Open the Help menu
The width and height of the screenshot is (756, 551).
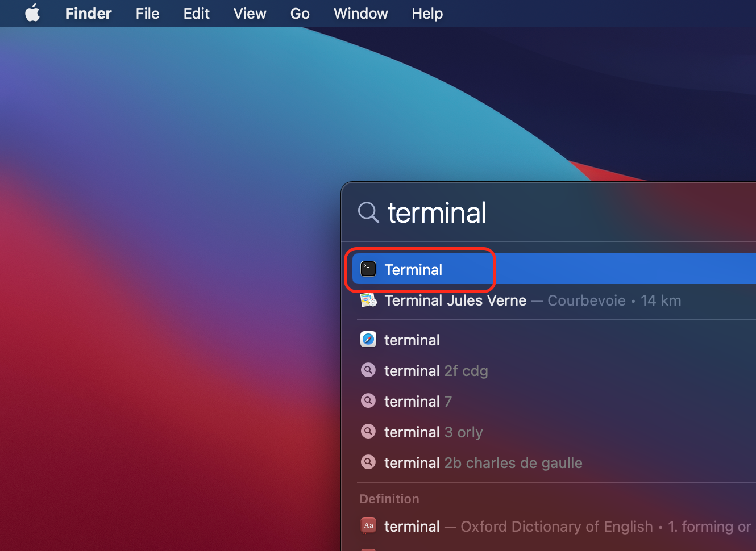click(427, 14)
